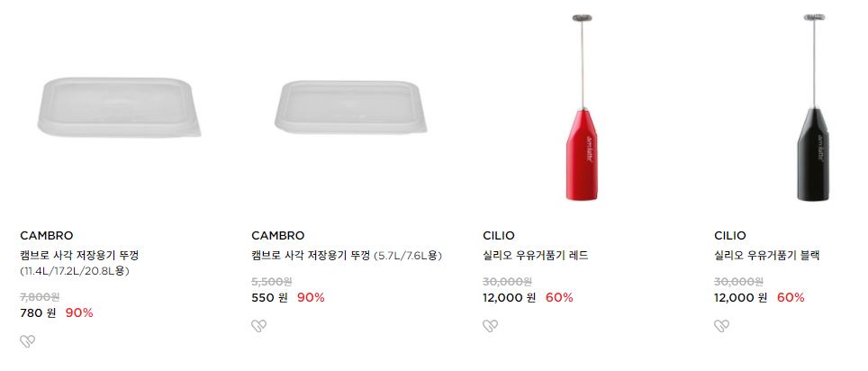868x371 pixels.
Task: View the black Cilio milk frother image
Action: (814, 107)
